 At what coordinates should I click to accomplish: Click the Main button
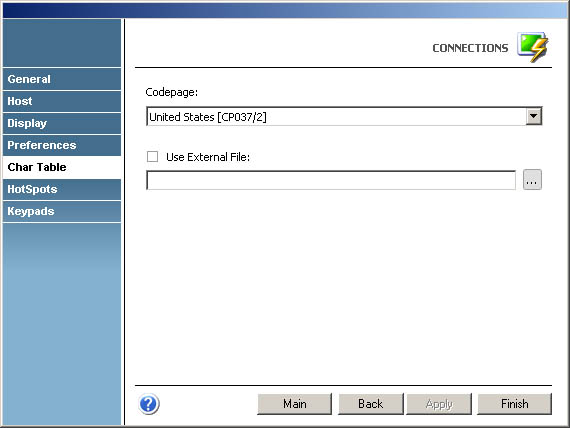294,404
